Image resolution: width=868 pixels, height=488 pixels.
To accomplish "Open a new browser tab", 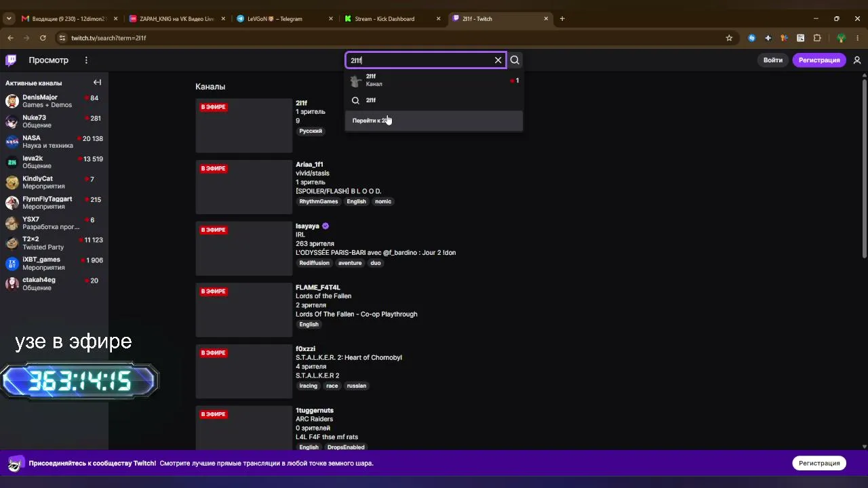I will click(x=562, y=18).
